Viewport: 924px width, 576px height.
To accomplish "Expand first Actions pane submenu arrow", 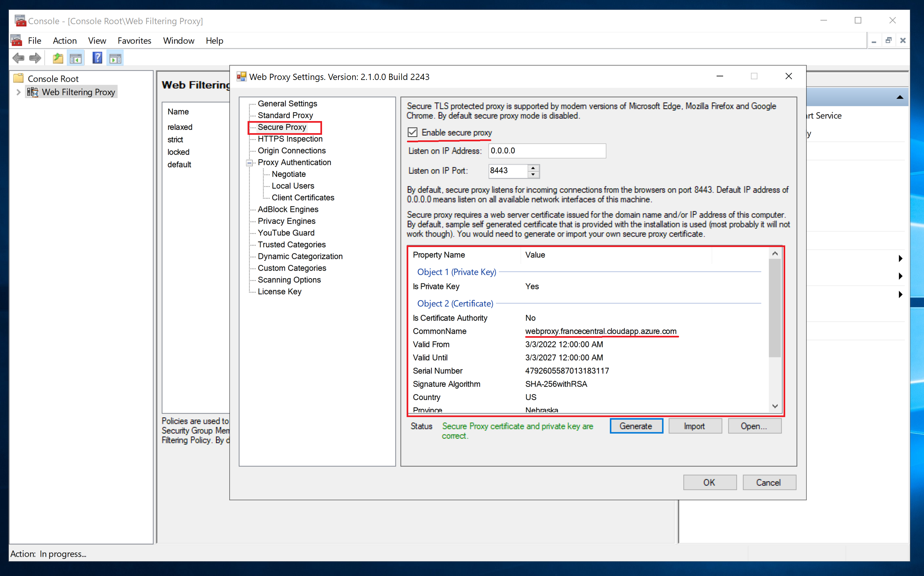I will 900,258.
